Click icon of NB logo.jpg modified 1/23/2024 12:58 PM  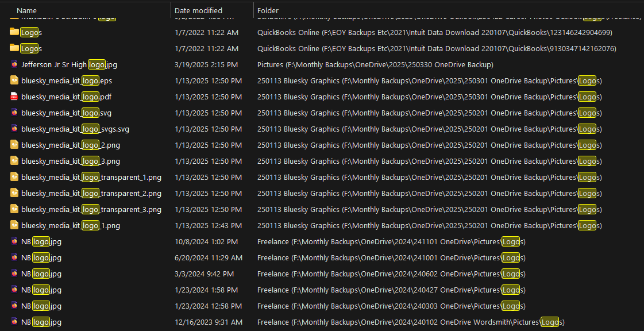14,306
